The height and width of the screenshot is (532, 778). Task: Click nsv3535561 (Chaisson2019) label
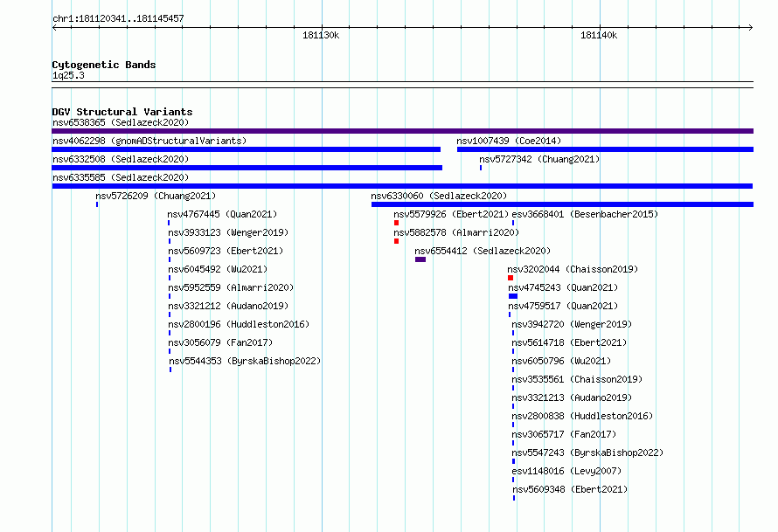coord(577,379)
